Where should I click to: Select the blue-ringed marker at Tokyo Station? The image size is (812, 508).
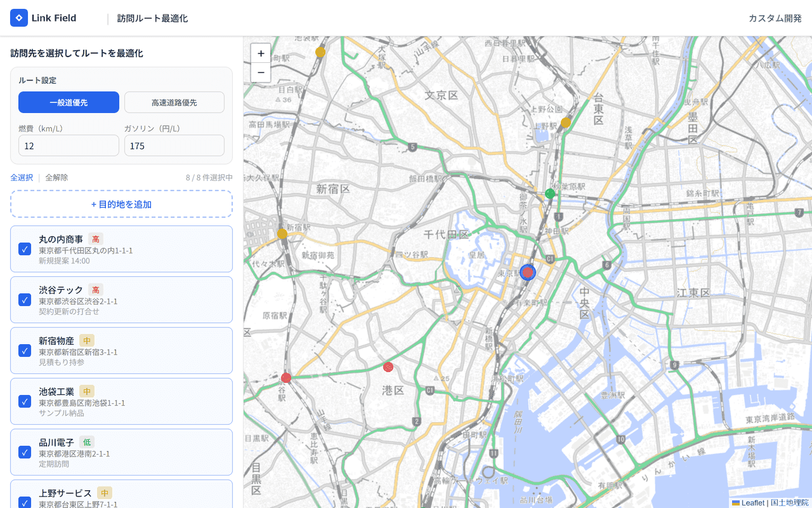528,272
